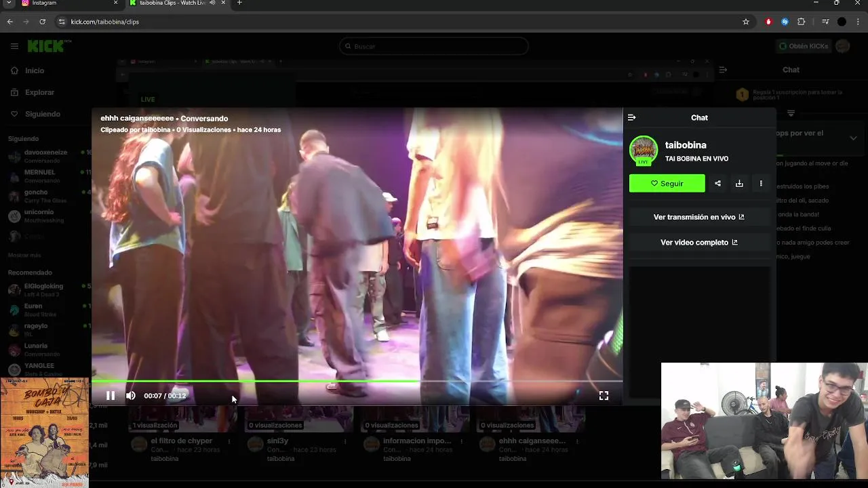This screenshot has height=488, width=868.
Task: View site information icon in address bar
Action: pyautogui.click(x=62, y=22)
